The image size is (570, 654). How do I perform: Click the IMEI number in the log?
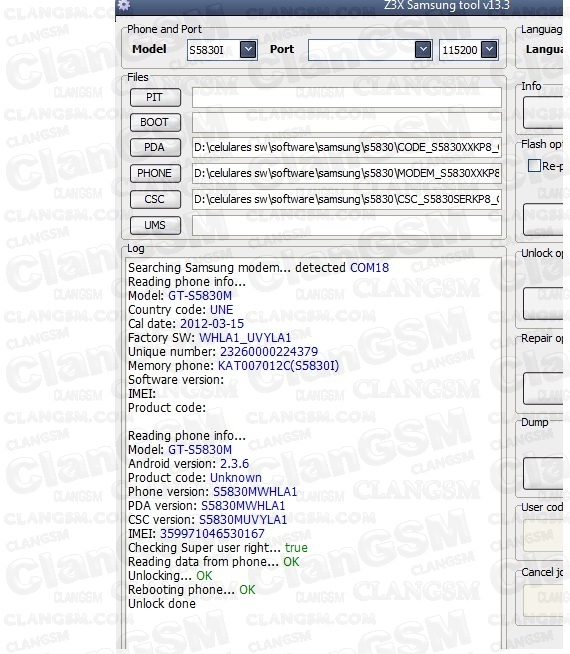pyautogui.click(x=212, y=533)
